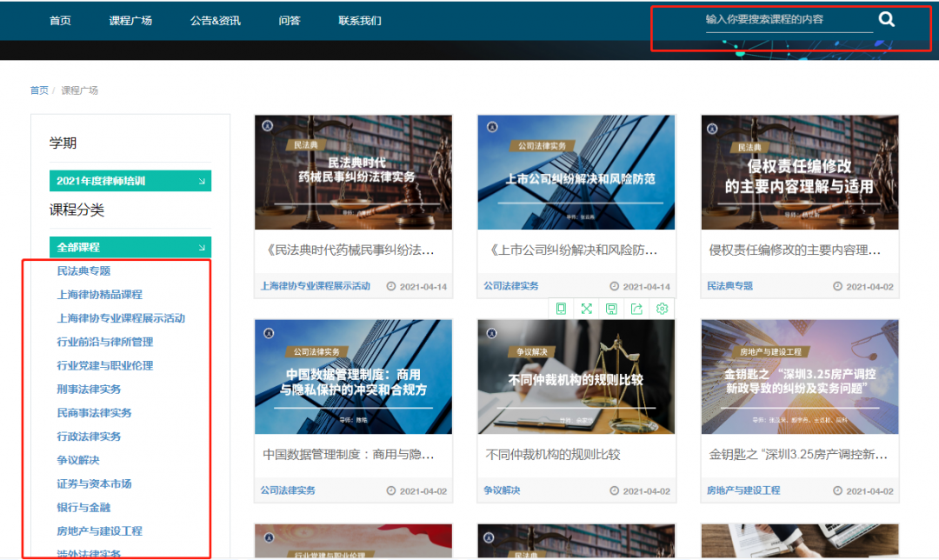Click date 2021-04-02 on 金钥匙 card
This screenshot has height=560, width=939.
pyautogui.click(x=870, y=491)
